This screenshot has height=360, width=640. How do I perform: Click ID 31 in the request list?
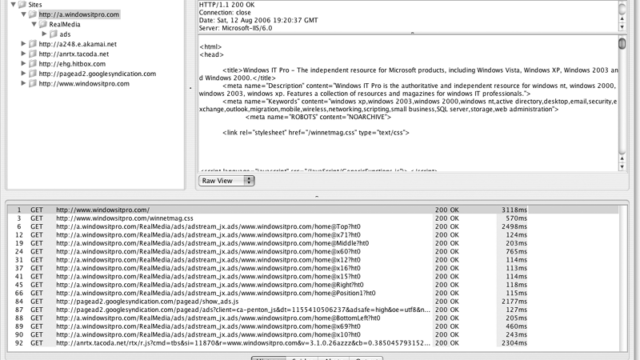pyautogui.click(x=19, y=260)
